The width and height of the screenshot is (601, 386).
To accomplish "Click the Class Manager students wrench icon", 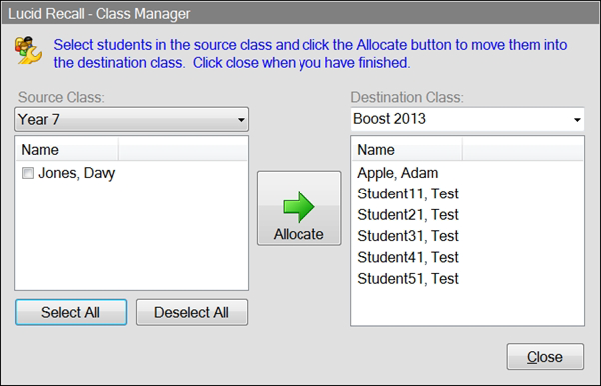I will (x=28, y=50).
